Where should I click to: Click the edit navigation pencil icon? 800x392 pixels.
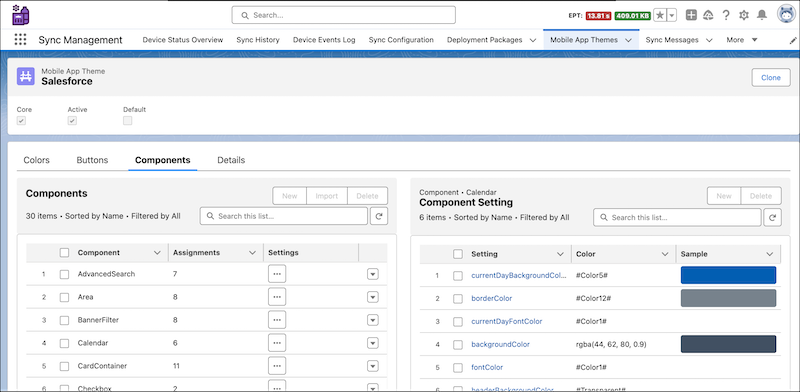pyautogui.click(x=793, y=40)
